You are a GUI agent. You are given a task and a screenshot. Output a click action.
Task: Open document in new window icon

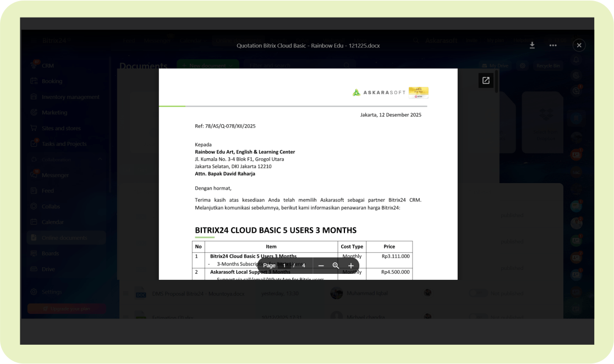(x=486, y=81)
